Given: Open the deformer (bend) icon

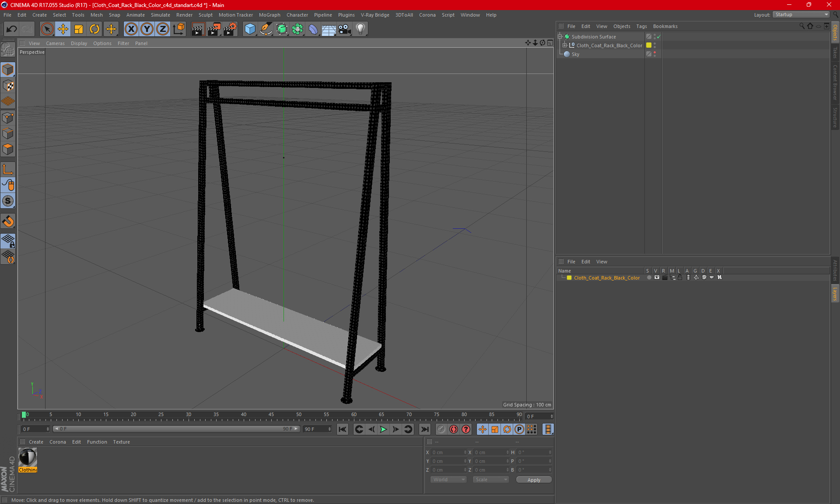Looking at the screenshot, I should (x=313, y=29).
